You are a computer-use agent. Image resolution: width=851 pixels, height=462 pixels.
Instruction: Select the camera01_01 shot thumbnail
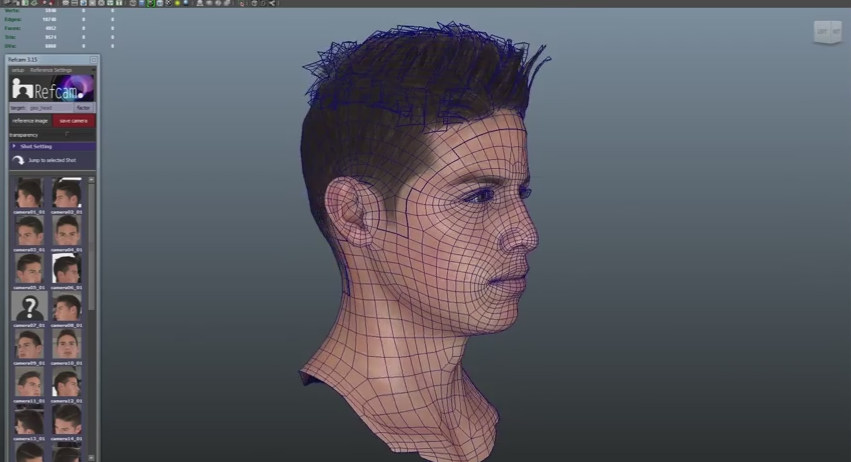pos(29,193)
